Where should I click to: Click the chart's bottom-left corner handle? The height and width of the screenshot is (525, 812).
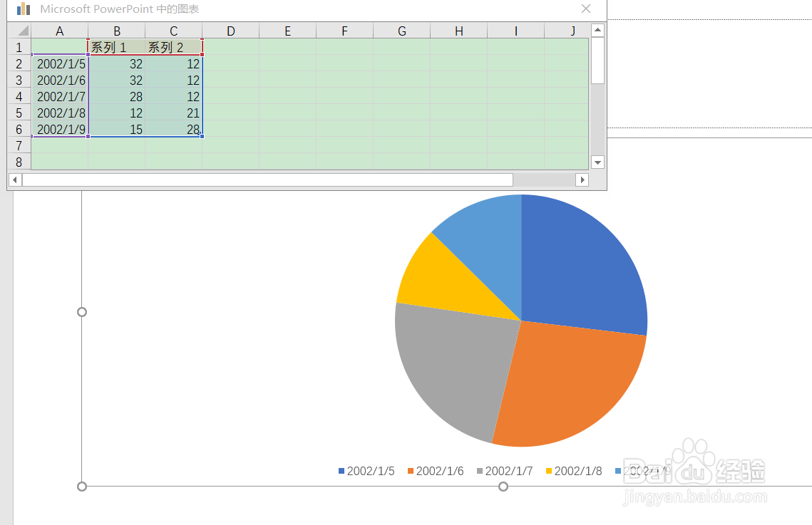coord(82,487)
